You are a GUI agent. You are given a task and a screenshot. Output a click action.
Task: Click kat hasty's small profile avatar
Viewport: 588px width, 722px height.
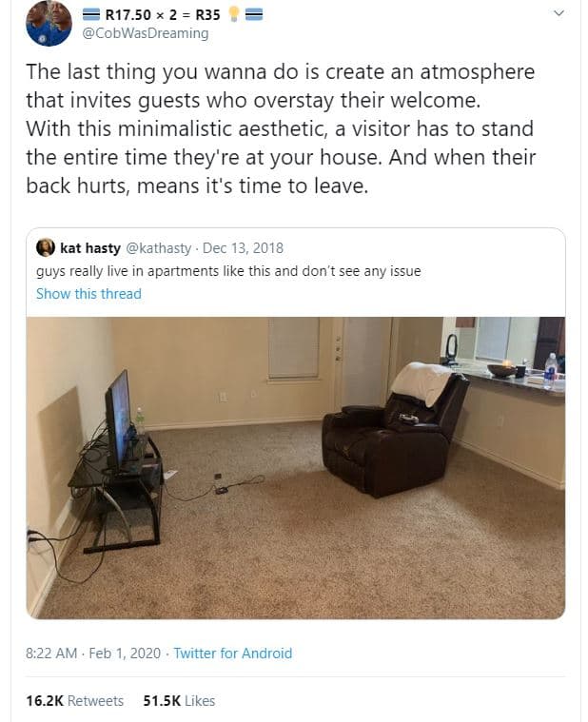46,247
